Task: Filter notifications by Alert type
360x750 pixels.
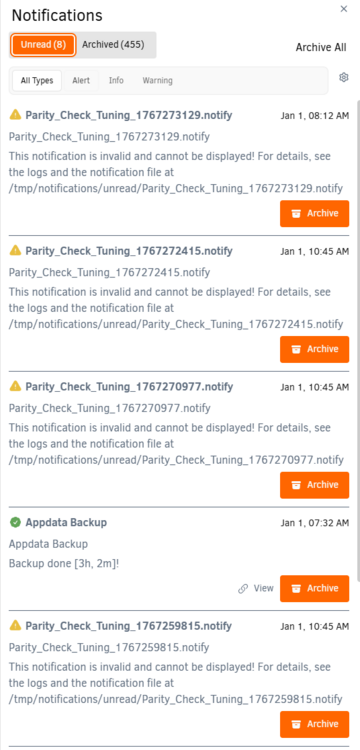Action: pyautogui.click(x=81, y=81)
